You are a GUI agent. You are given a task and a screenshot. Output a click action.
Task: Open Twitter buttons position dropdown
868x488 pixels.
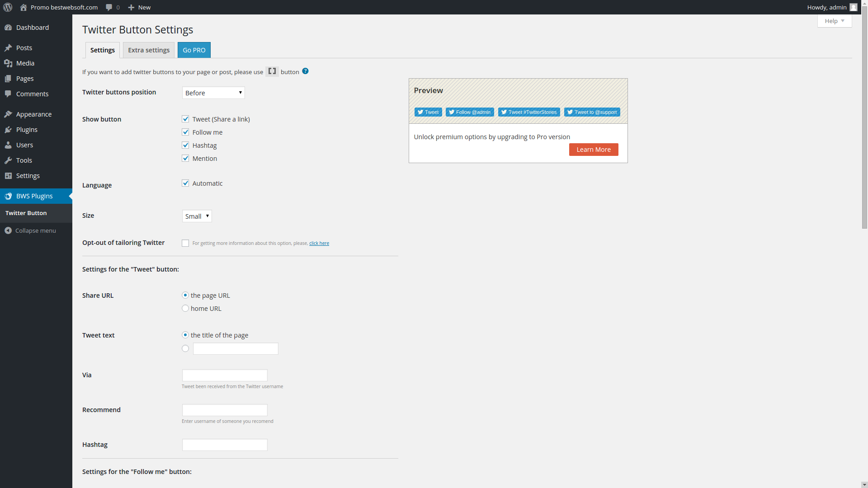(213, 93)
